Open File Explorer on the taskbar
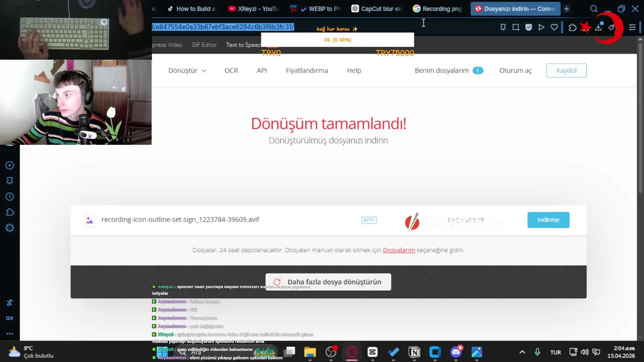This screenshot has height=362, width=644. point(310,352)
